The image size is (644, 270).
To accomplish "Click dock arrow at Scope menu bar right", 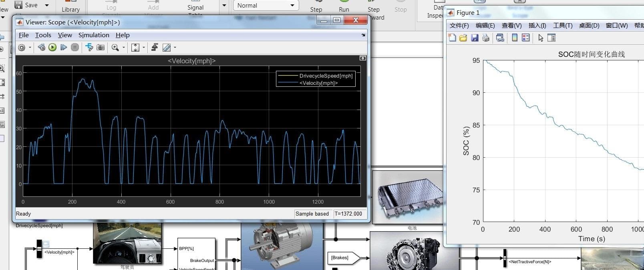I will [363, 35].
